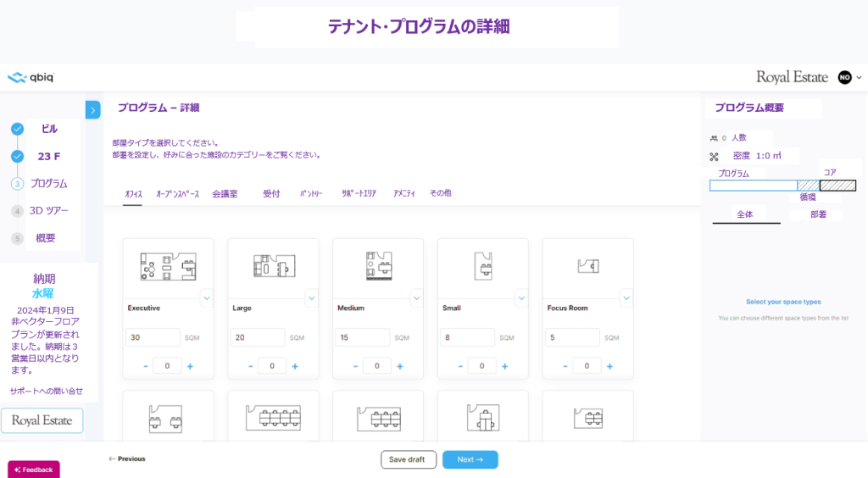Increase Small room count with plus
The width and height of the screenshot is (868, 478).
pos(505,366)
